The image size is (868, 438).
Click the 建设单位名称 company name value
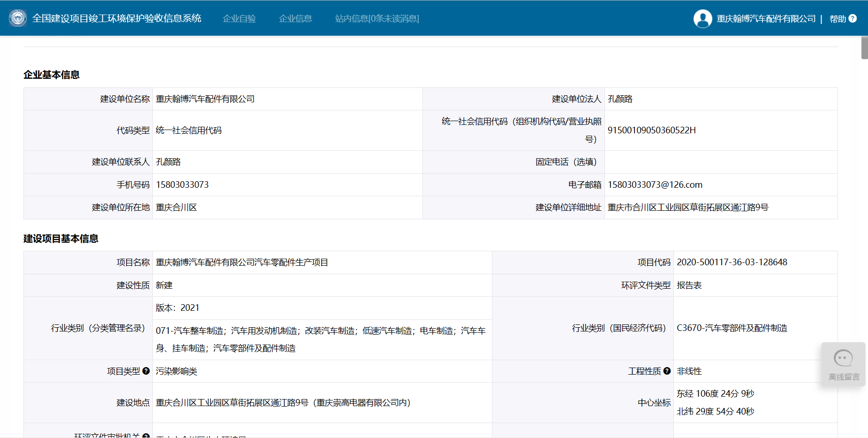205,99
